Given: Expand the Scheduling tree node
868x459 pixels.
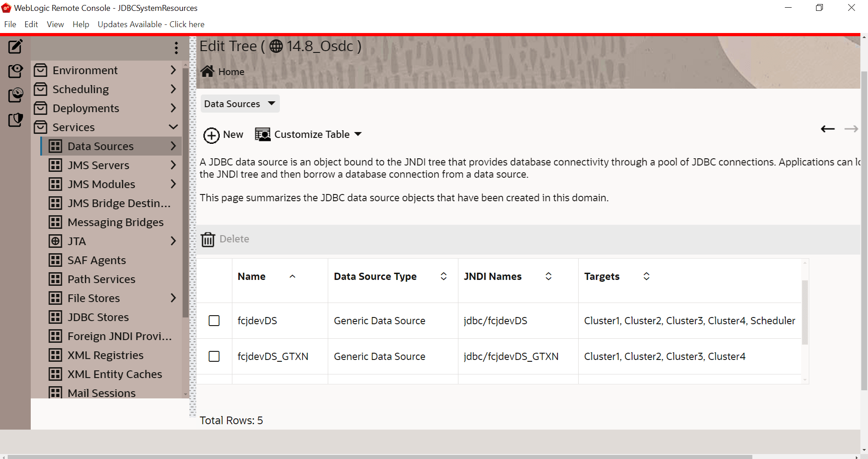Looking at the screenshot, I should tap(173, 89).
